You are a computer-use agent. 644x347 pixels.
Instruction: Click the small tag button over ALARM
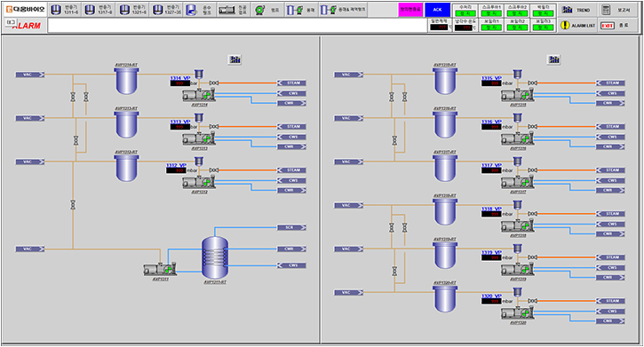point(11,22)
